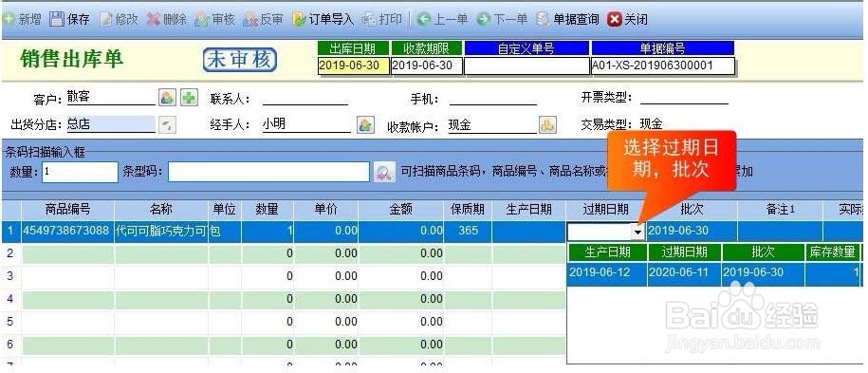868x373 pixels.
Task: Click the customer lookup icon next to 散客
Action: tap(167, 98)
